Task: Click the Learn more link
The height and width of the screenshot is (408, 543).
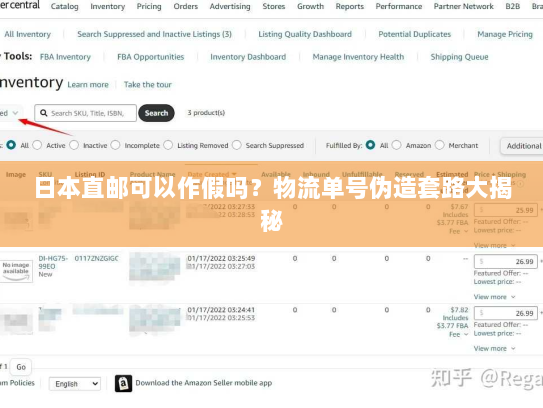Action: [x=88, y=85]
